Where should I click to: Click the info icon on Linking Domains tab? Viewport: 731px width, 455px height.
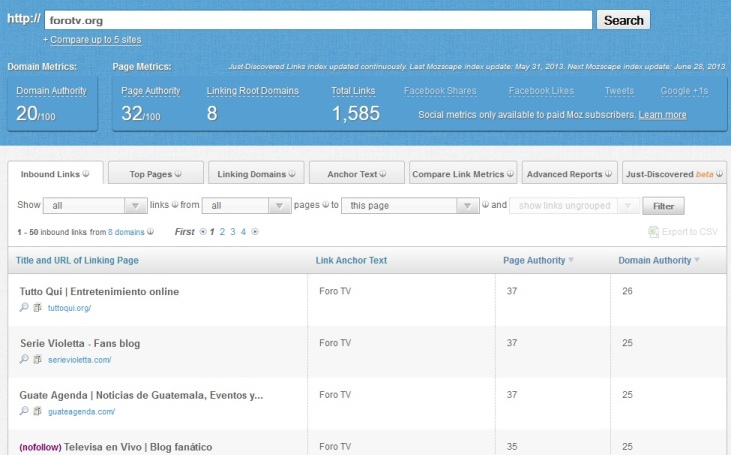(x=292, y=173)
